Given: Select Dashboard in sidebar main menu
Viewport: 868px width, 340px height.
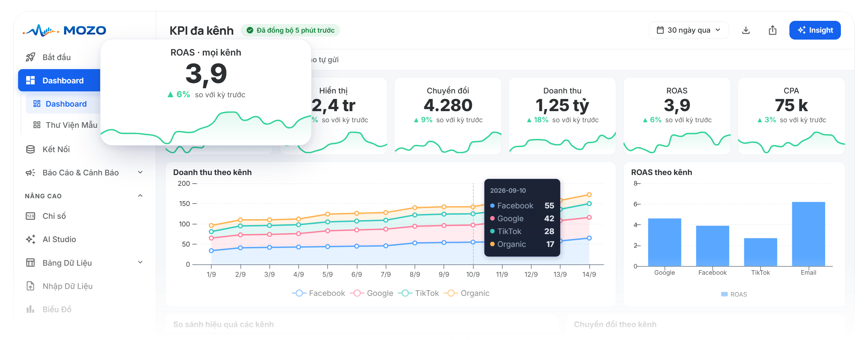Looking at the screenshot, I should point(60,81).
